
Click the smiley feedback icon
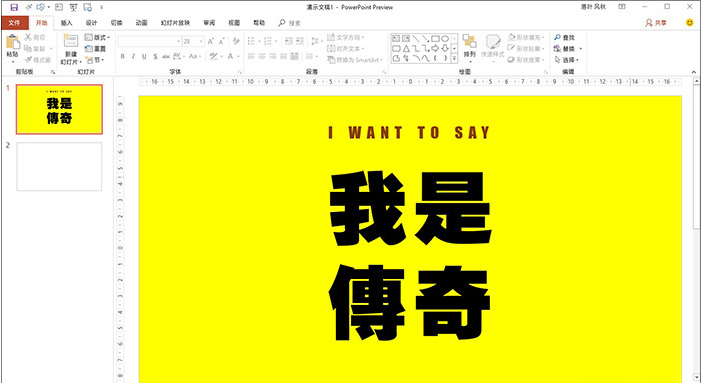[x=690, y=22]
